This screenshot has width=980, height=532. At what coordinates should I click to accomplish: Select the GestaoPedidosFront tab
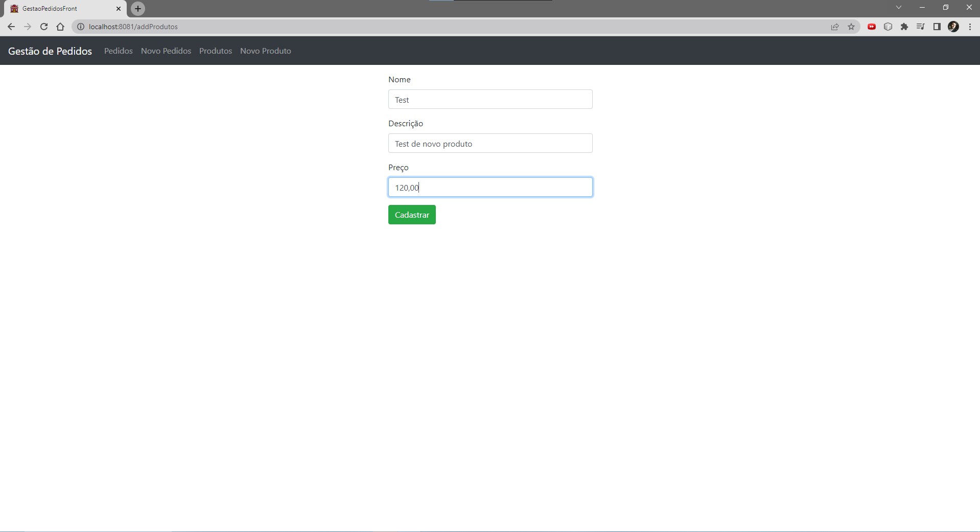61,8
